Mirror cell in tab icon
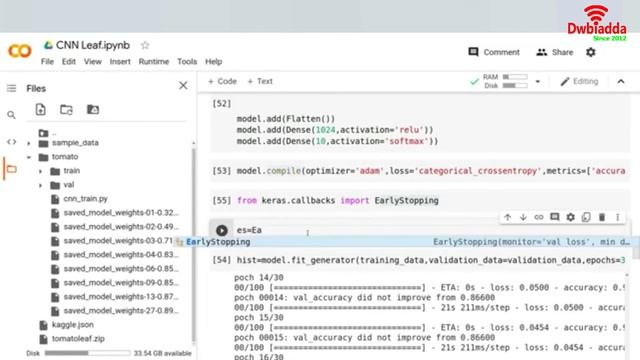 tap(586, 217)
